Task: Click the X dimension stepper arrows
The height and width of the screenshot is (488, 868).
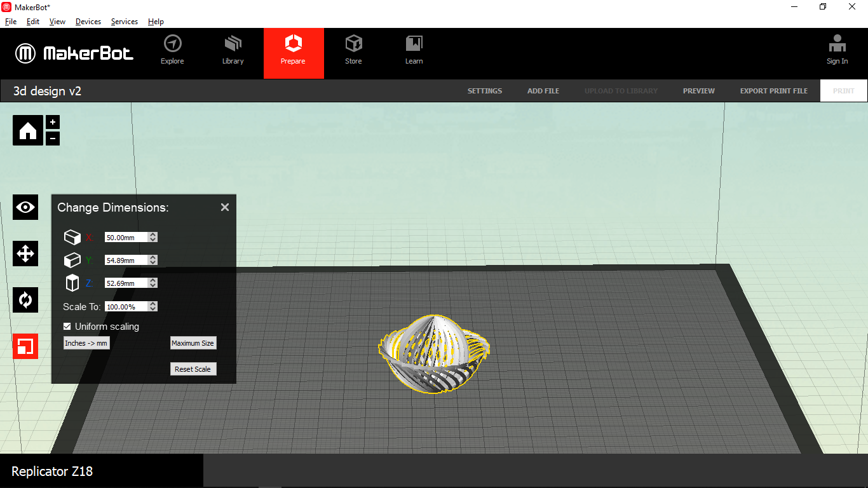Action: pos(153,237)
